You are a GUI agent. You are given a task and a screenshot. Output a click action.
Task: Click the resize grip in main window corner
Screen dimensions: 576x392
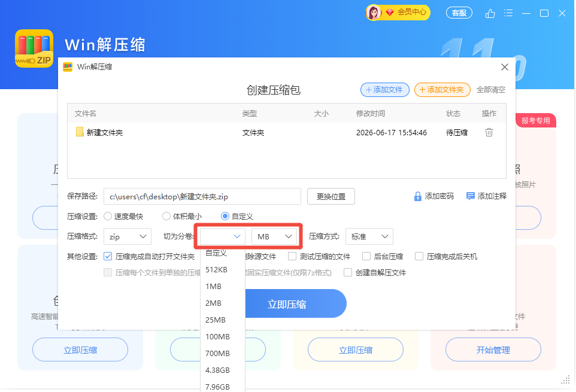[x=566, y=380]
